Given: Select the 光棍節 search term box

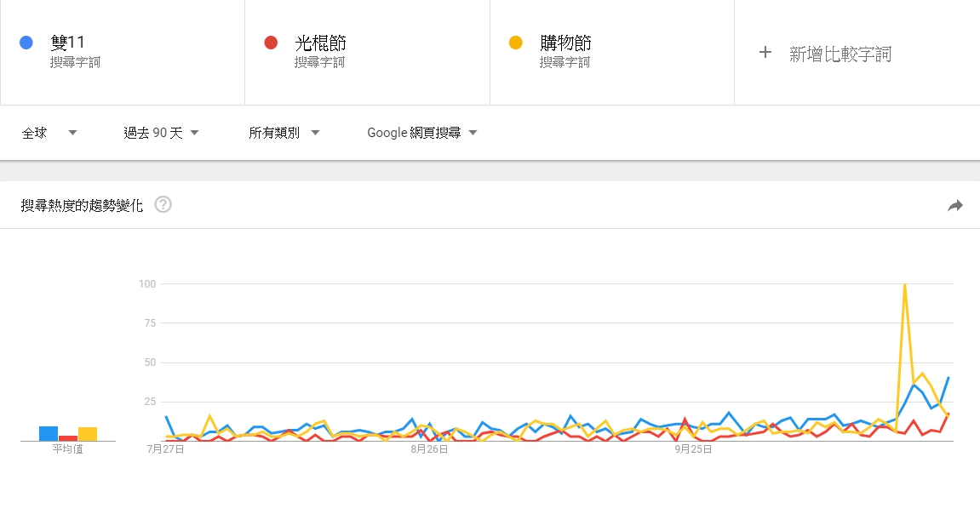Looking at the screenshot, I should pyautogui.click(x=367, y=52).
